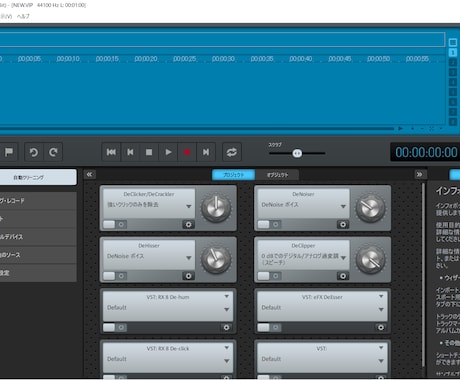Click the timeline ruler at 00:00:30

223,59
